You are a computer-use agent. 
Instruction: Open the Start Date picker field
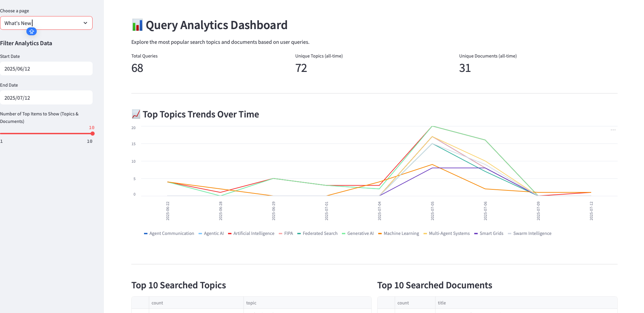click(x=46, y=69)
